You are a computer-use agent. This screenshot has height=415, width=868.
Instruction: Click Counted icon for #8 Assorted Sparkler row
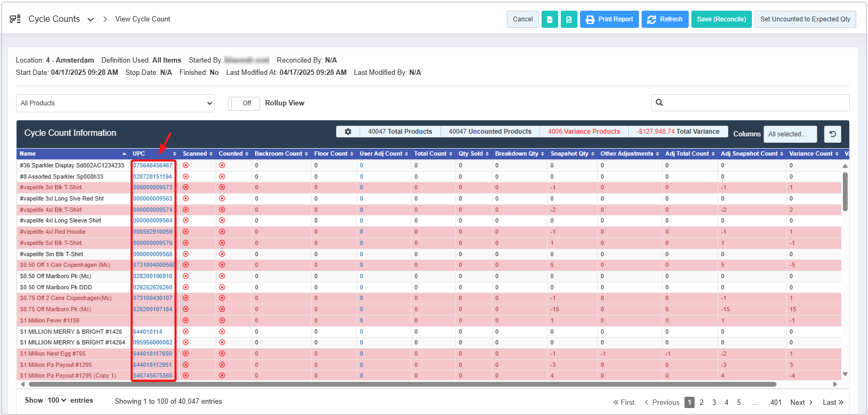[222, 176]
